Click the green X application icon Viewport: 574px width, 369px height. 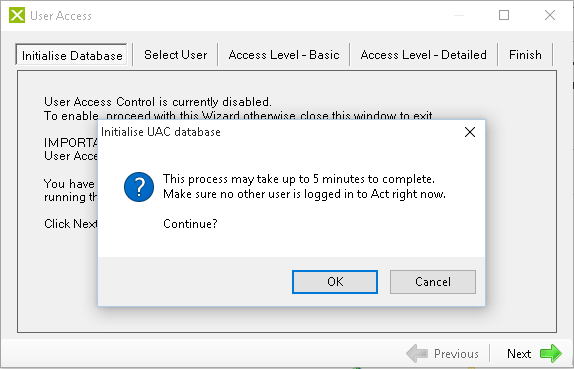pos(17,15)
